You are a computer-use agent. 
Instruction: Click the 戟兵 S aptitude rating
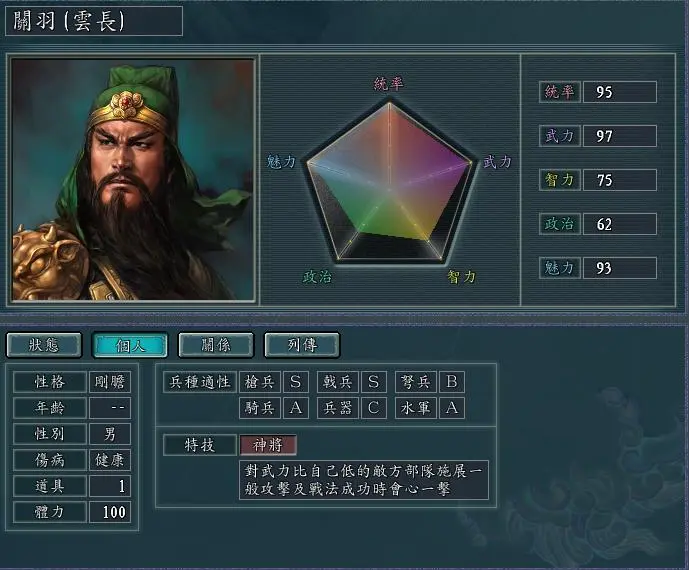click(374, 382)
